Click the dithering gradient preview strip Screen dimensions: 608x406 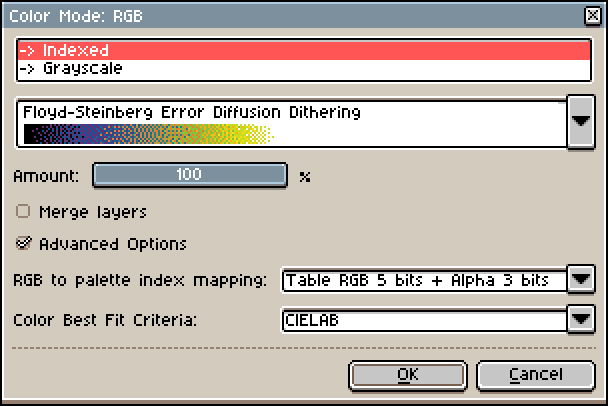[149, 134]
